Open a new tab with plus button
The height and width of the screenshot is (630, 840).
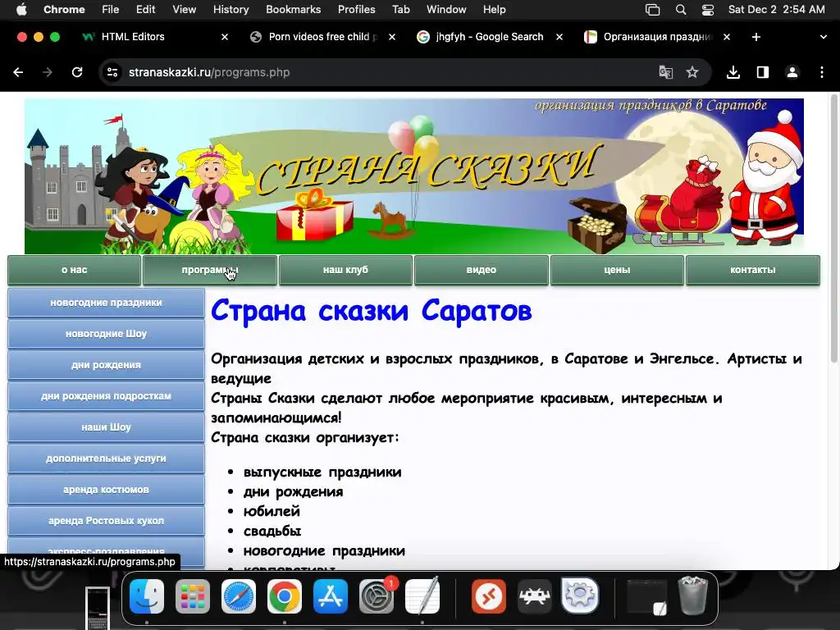pyautogui.click(x=756, y=37)
